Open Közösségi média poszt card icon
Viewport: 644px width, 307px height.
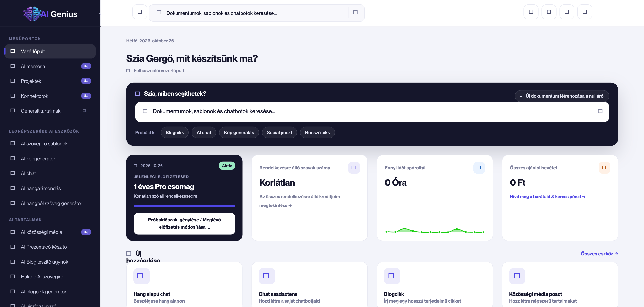517,276
